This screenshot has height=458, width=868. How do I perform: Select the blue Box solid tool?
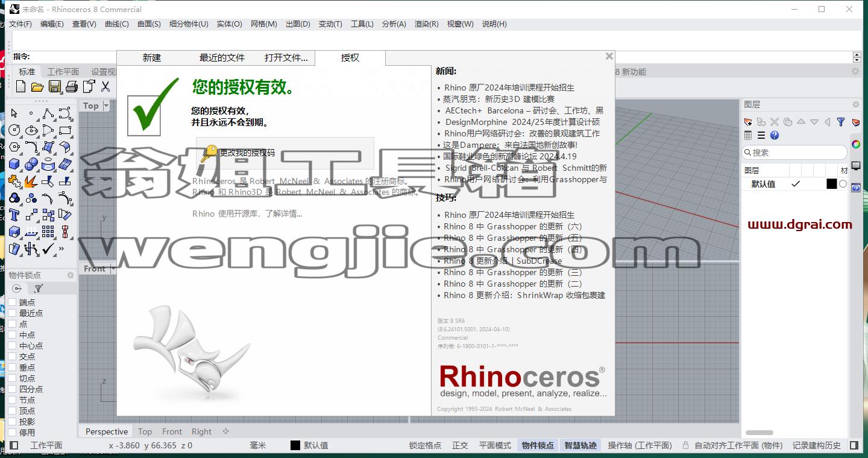click(x=14, y=164)
